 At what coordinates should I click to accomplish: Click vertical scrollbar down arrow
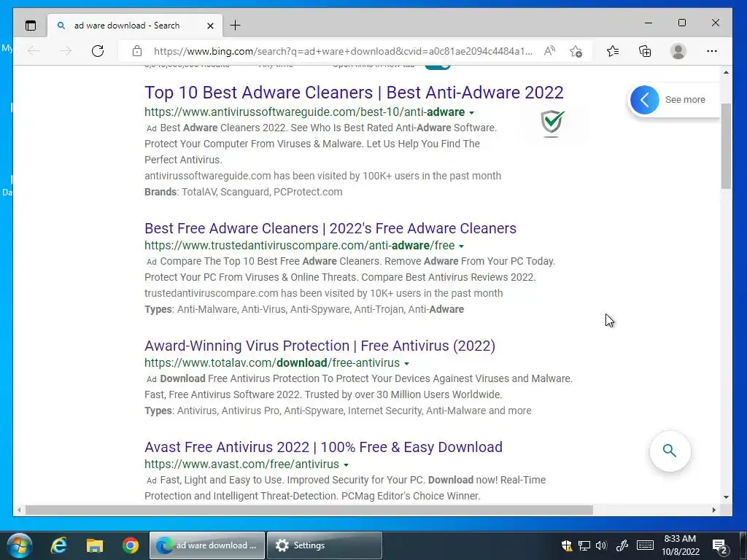[x=726, y=497]
